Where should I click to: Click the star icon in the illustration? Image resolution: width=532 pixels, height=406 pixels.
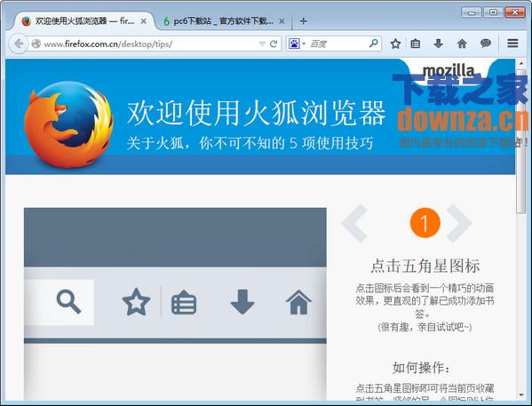point(136,302)
